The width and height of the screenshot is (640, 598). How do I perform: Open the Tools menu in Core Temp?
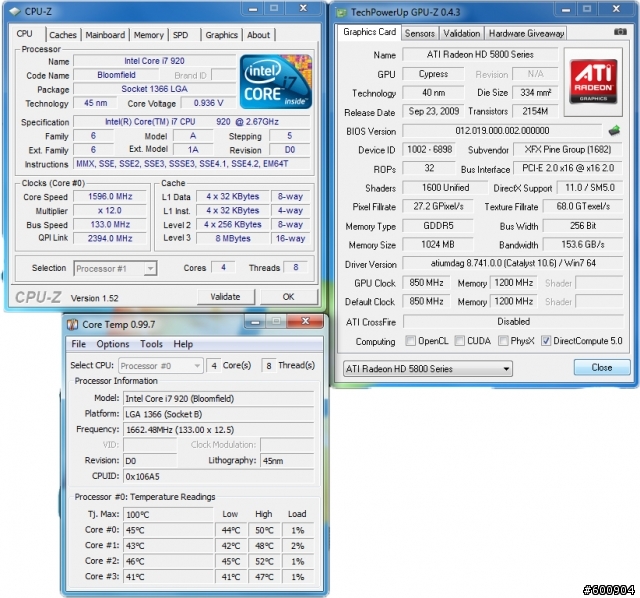[x=151, y=344]
